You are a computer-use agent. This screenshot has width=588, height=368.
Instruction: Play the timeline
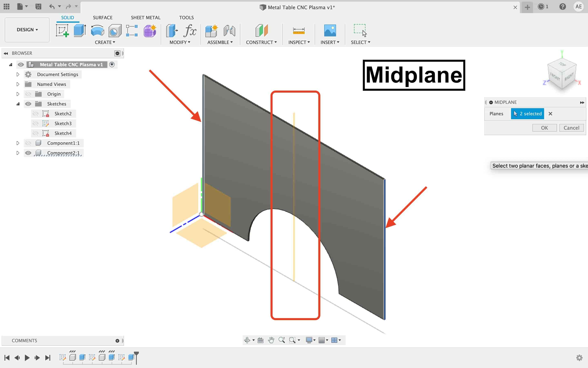(27, 358)
